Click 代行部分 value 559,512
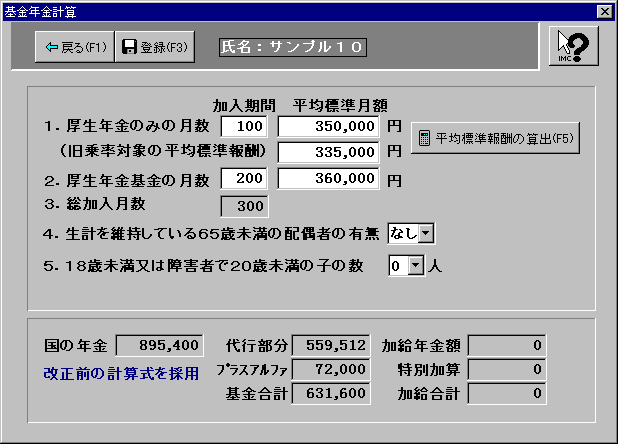Screen dimensions: 618x444 click(x=331, y=346)
